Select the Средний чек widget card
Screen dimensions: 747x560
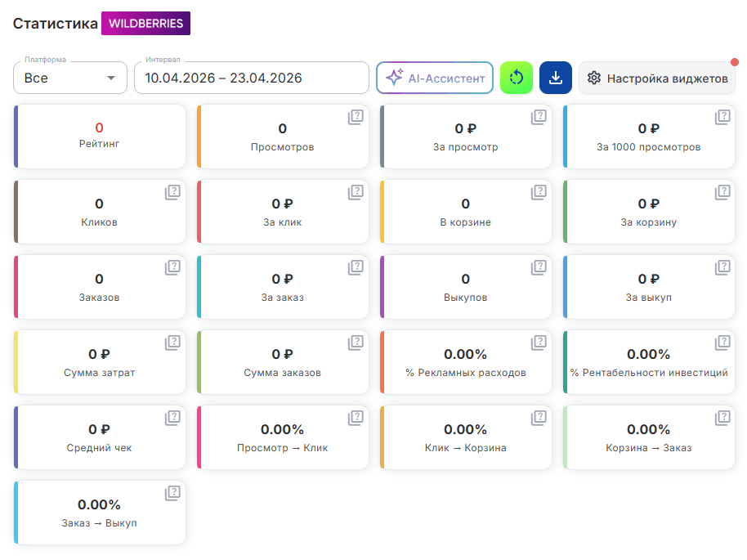100,437
